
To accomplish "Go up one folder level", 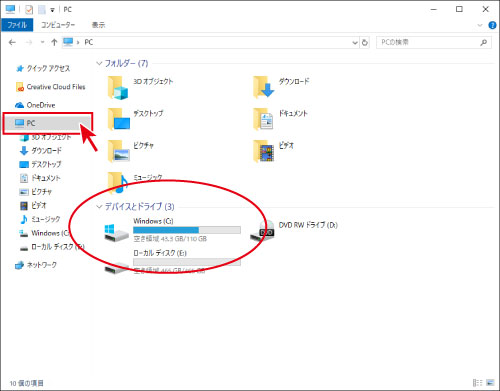I will 54,42.
